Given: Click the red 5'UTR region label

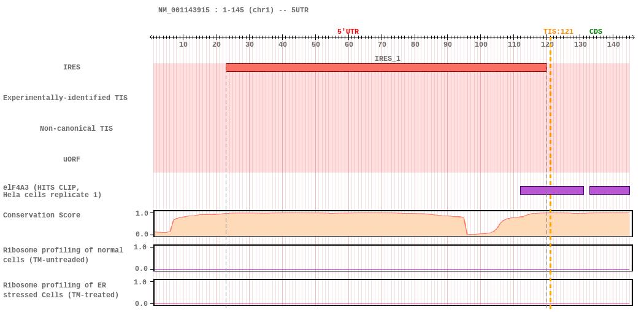Looking at the screenshot, I should 348,32.
